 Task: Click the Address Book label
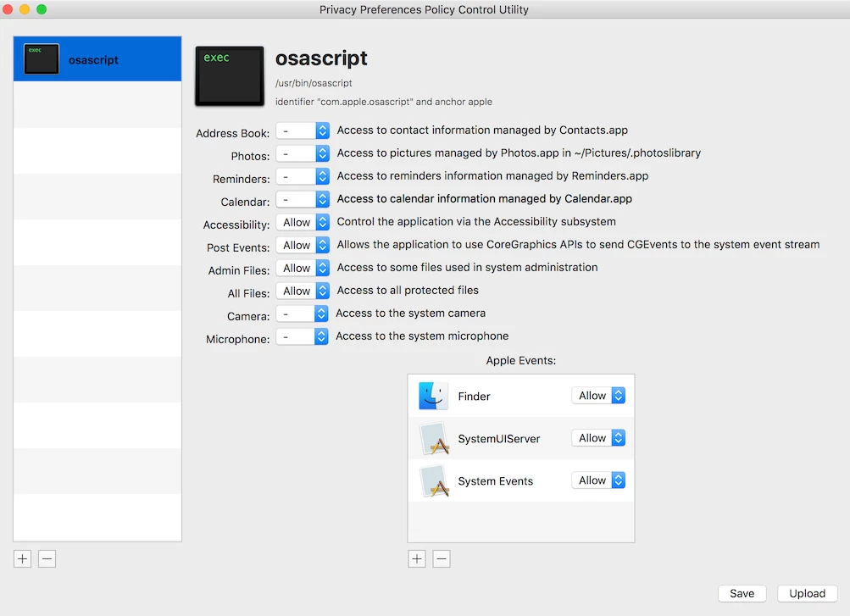point(232,133)
